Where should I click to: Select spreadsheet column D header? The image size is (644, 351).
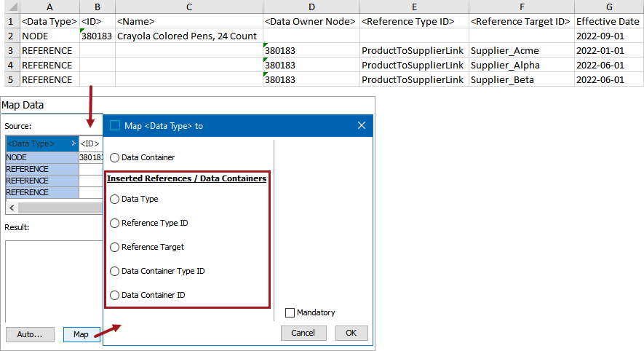[x=311, y=7]
